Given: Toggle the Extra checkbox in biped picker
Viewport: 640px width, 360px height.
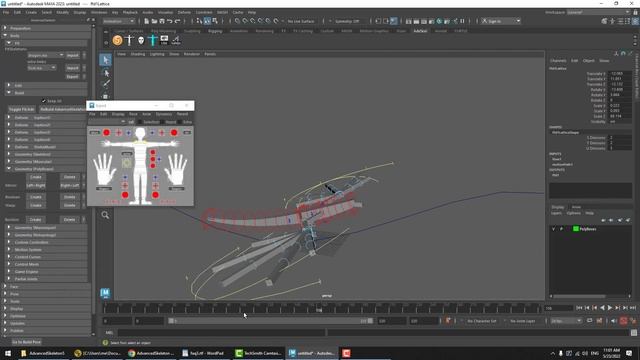Looking at the screenshot, I should pos(180,122).
